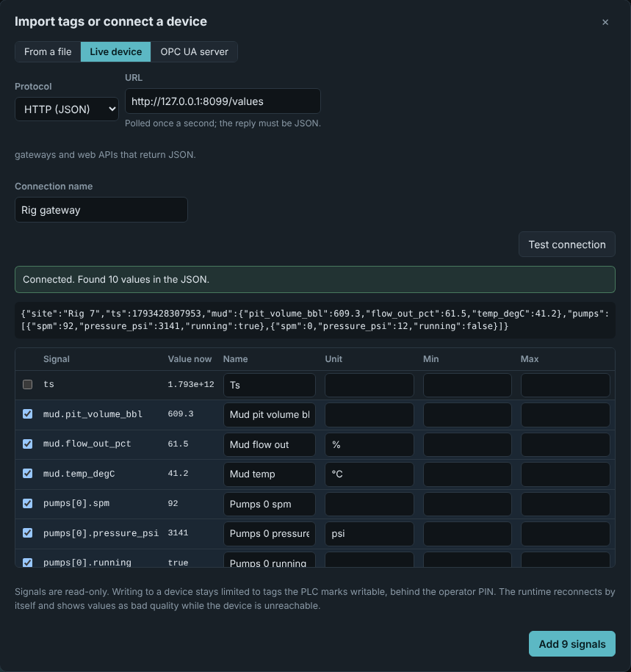The height and width of the screenshot is (672, 631).
Task: Switch to the From a file tab
Action: tap(48, 52)
